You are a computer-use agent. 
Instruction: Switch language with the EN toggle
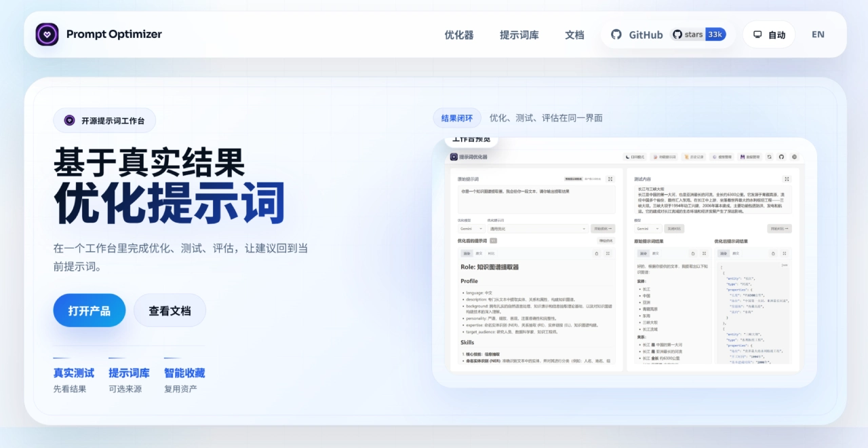[x=818, y=35]
